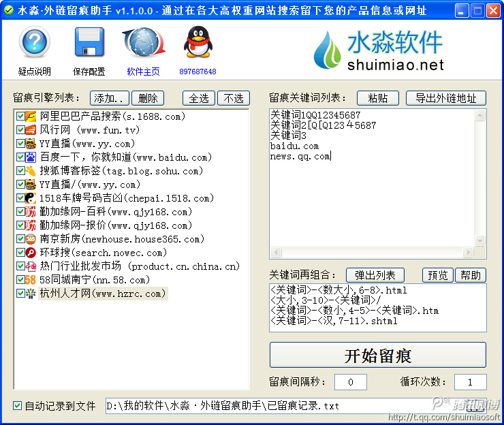
Task: Click the 风行网 engine icon
Action: [x=31, y=130]
